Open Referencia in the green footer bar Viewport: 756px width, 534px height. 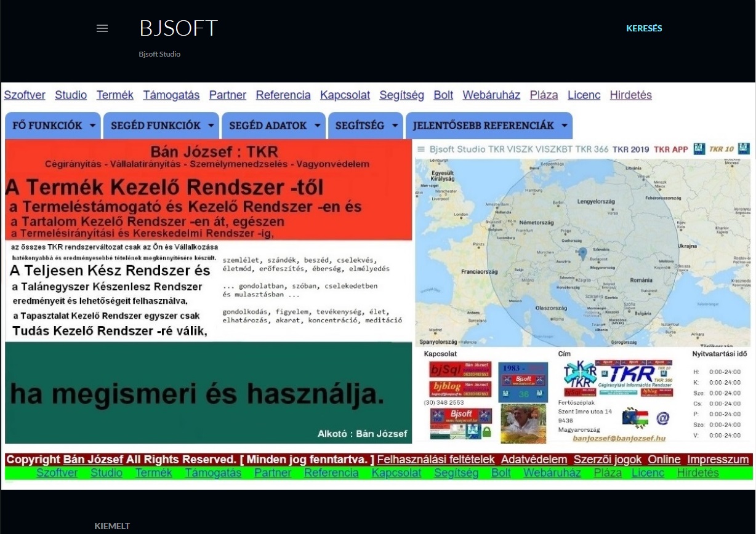pyautogui.click(x=331, y=473)
